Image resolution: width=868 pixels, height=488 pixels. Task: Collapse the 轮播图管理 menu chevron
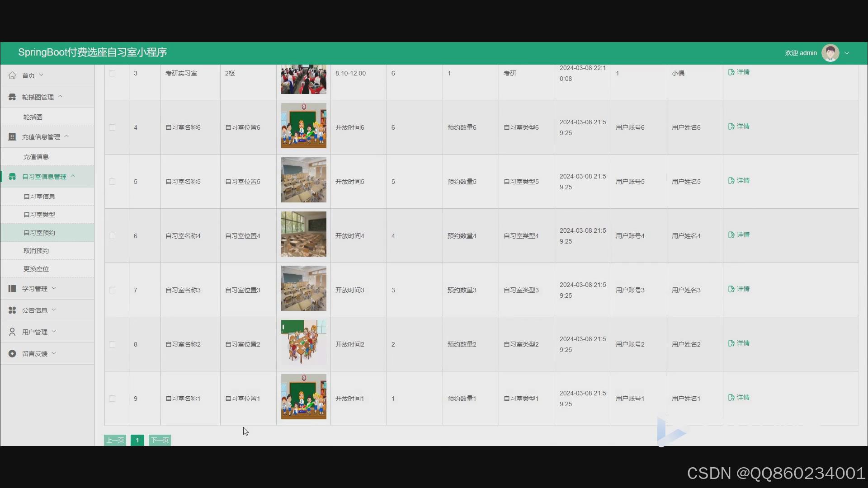pos(60,97)
